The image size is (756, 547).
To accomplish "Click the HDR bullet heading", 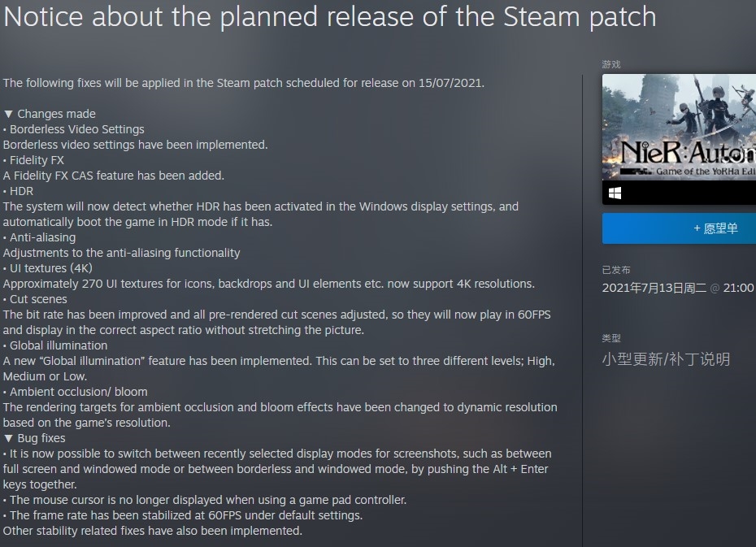I will pyautogui.click(x=21, y=191).
